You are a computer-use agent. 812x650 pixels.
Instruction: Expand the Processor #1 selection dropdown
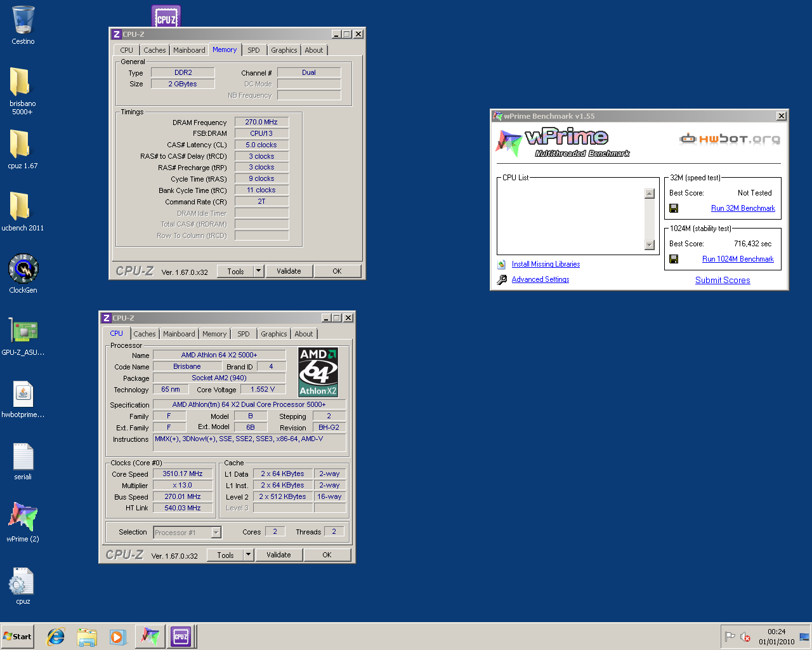216,533
